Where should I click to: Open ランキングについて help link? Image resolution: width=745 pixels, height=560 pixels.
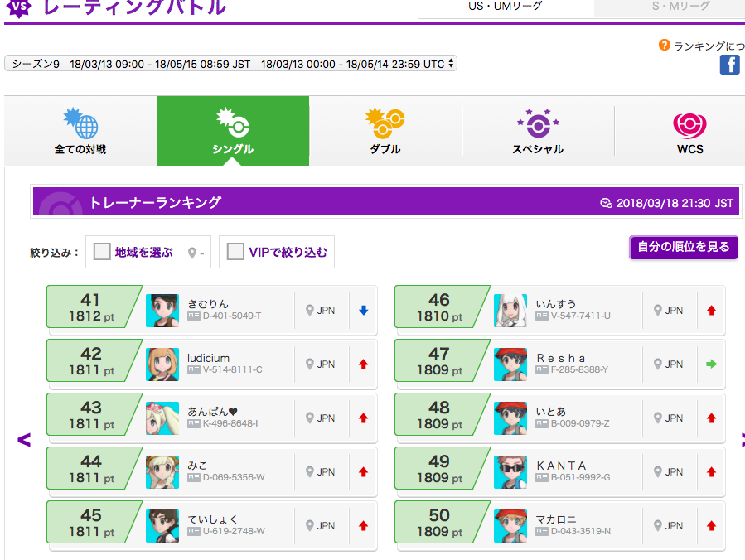(709, 46)
